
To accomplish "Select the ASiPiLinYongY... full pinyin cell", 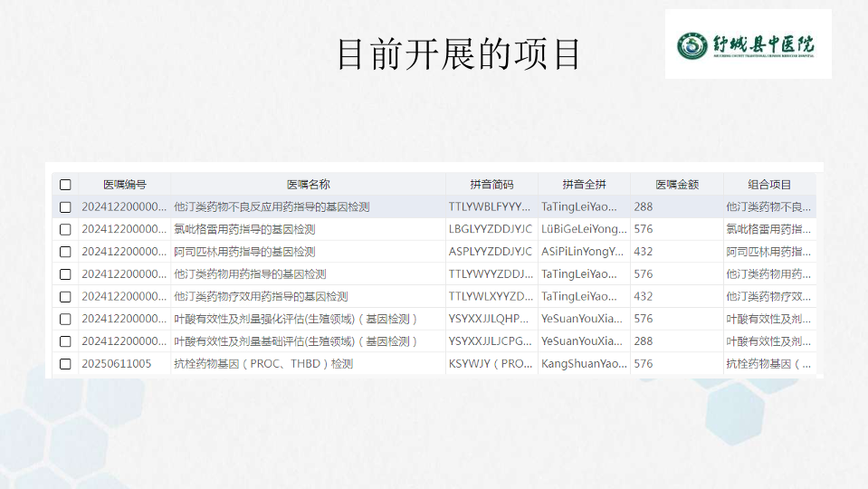I will coord(583,252).
